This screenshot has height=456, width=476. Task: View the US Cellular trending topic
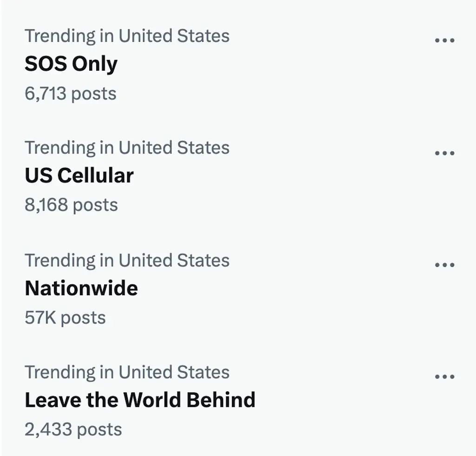pos(79,176)
